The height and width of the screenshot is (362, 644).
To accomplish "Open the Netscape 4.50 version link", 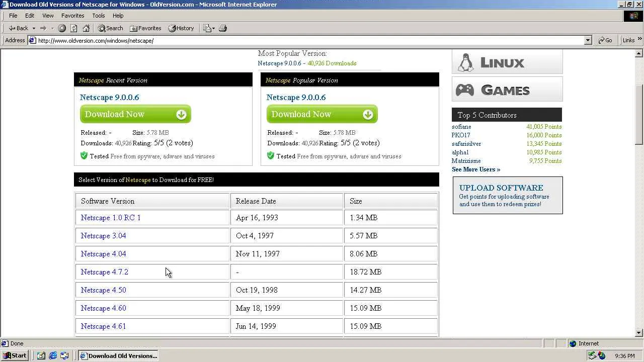I will click(x=103, y=290).
